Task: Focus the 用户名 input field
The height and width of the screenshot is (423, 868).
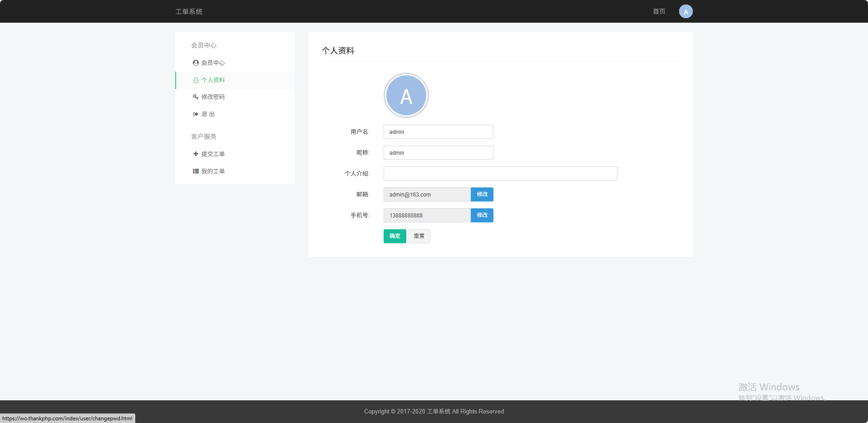Action: coord(438,132)
